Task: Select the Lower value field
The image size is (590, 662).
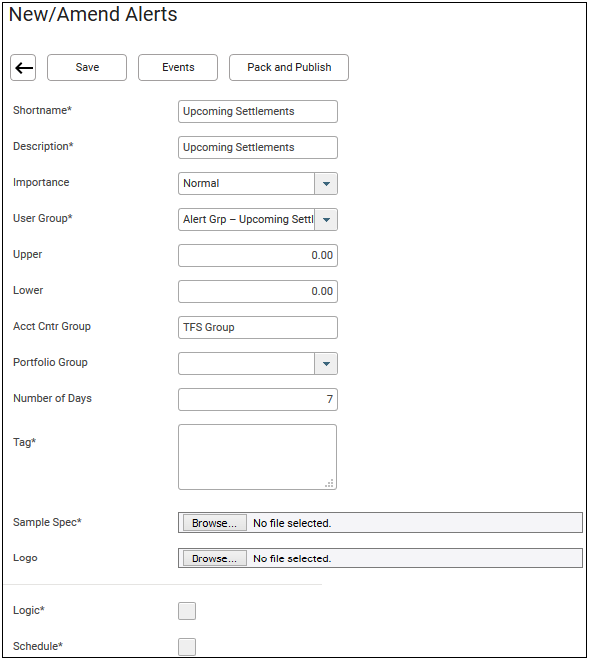Action: point(258,291)
